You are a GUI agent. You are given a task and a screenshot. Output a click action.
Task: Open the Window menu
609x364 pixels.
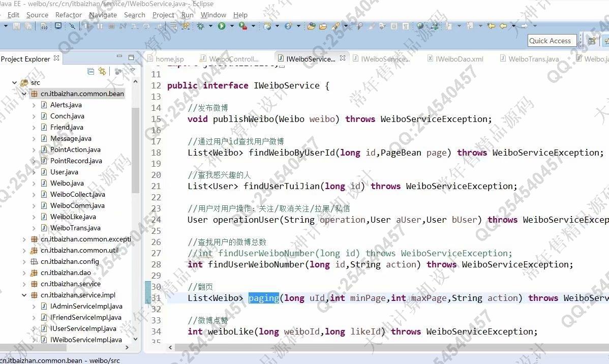pos(213,15)
